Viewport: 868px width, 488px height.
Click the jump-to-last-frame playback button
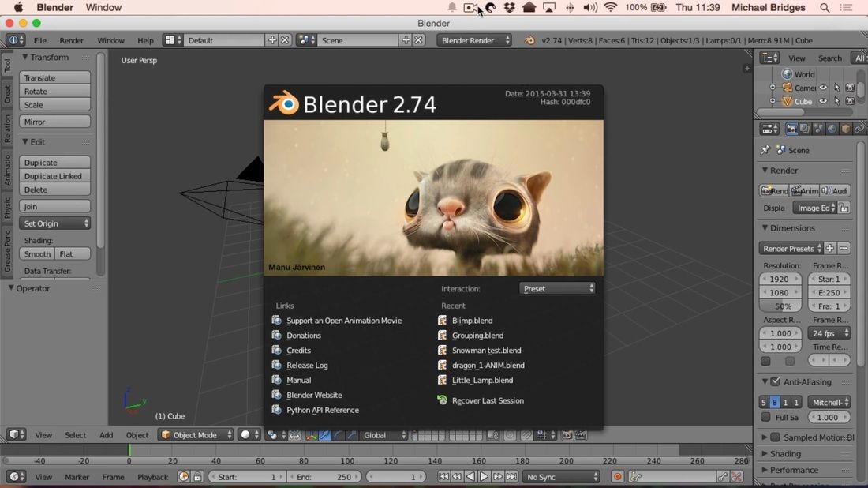[511, 476]
